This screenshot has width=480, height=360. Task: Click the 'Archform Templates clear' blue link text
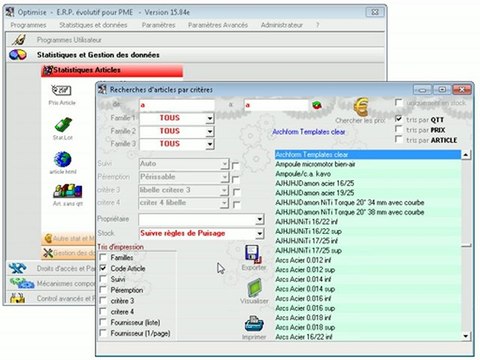tap(309, 132)
